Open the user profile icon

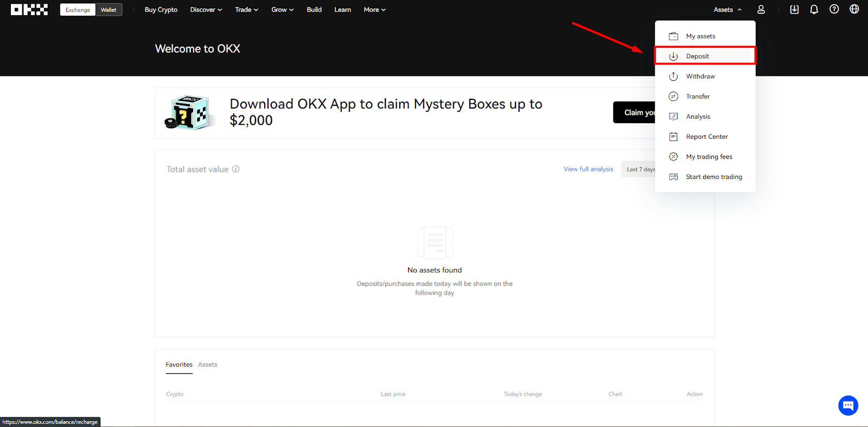pyautogui.click(x=761, y=10)
